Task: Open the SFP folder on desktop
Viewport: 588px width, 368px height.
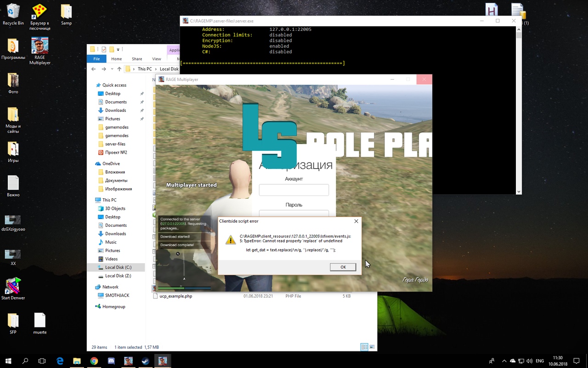Action: [13, 324]
